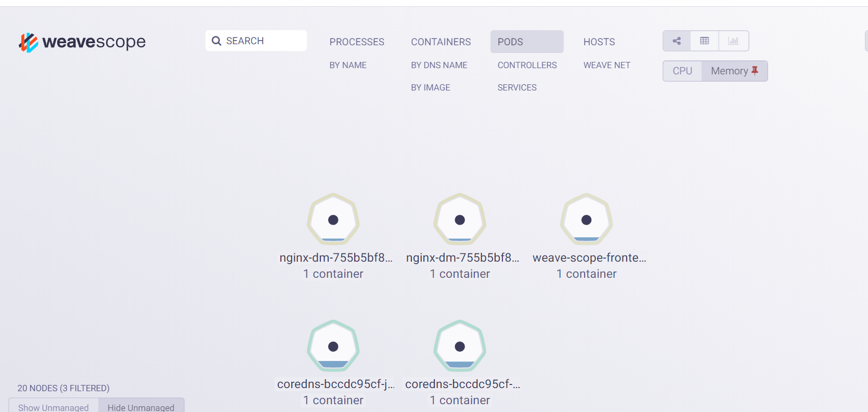Image resolution: width=868 pixels, height=412 pixels.
Task: Select the weave-scope-frontend pod node
Action: (587, 220)
